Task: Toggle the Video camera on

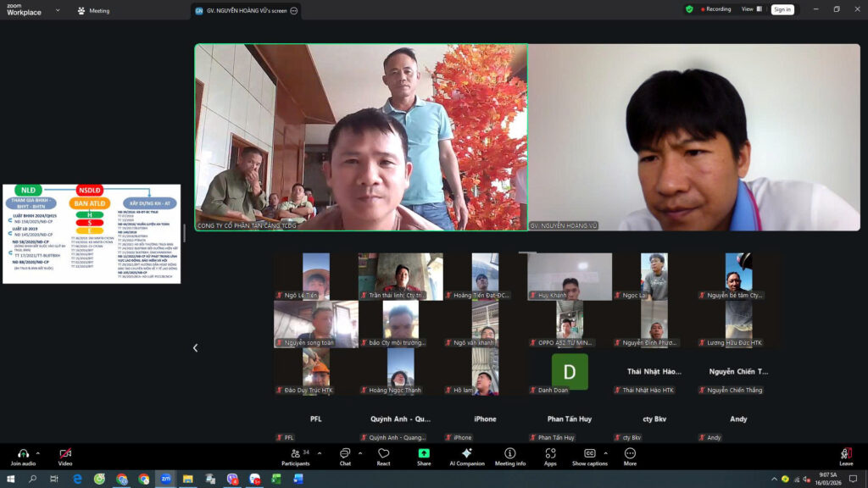Action: 65,453
